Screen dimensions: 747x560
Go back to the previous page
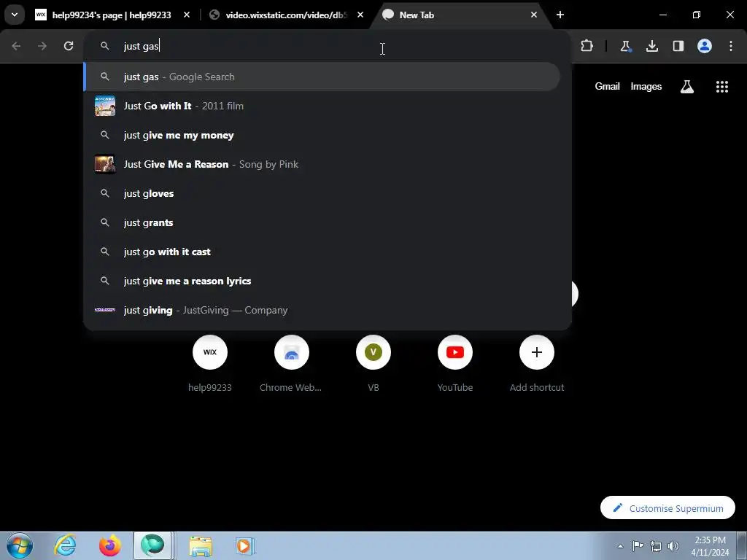pyautogui.click(x=16, y=46)
